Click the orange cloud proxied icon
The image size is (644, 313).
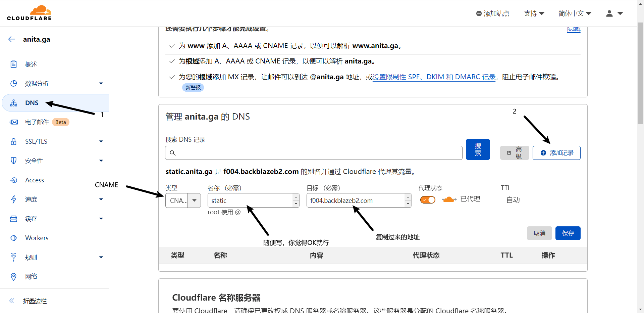pyautogui.click(x=449, y=199)
